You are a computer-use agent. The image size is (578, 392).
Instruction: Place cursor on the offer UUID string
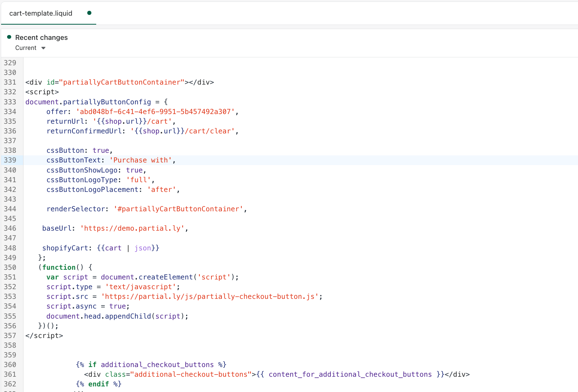[156, 111]
